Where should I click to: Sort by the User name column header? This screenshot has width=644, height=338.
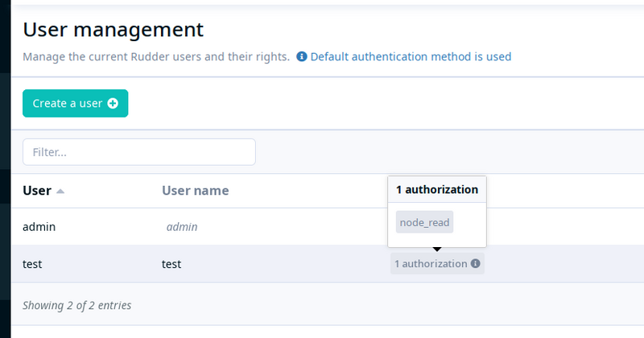pyautogui.click(x=196, y=191)
